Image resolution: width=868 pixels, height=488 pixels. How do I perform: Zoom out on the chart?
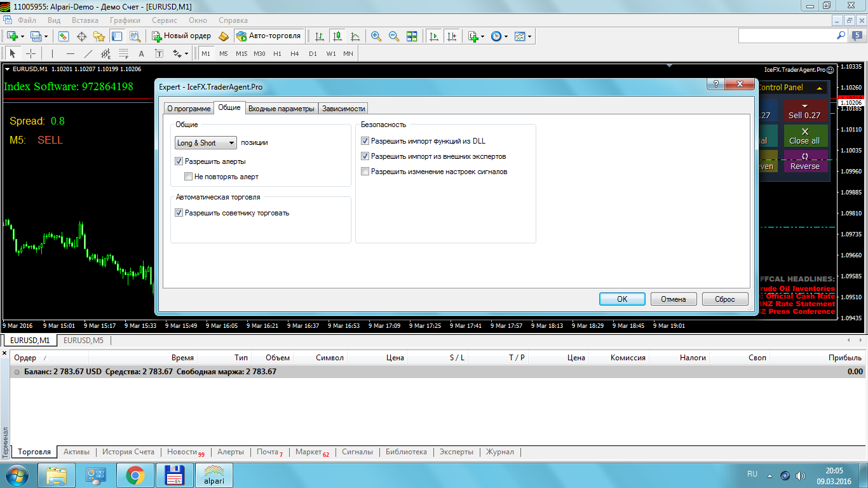(x=394, y=36)
